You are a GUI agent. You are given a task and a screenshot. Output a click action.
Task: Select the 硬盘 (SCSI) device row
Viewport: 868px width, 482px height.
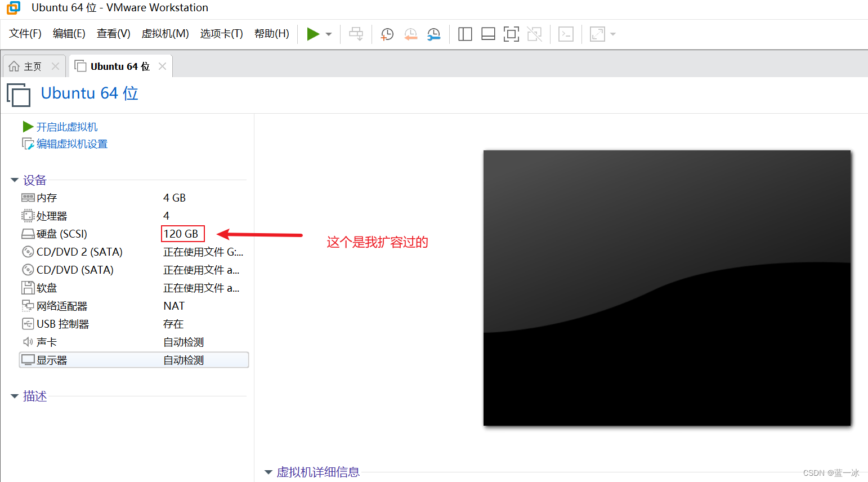134,234
